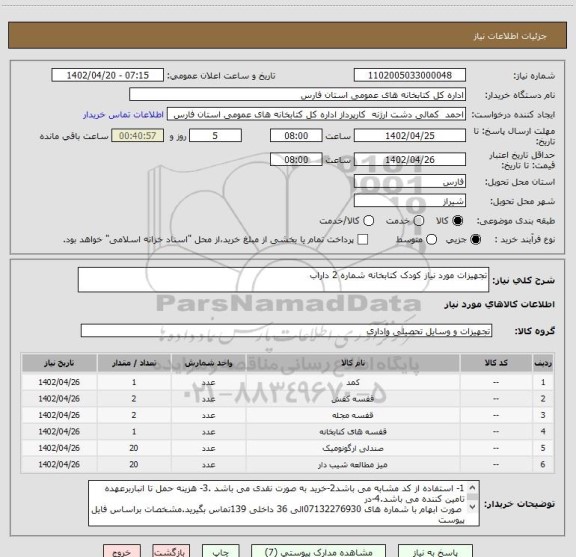This screenshot has width=576, height=557.
Task: Click the پاسخ به نیاز button
Action: [435, 551]
